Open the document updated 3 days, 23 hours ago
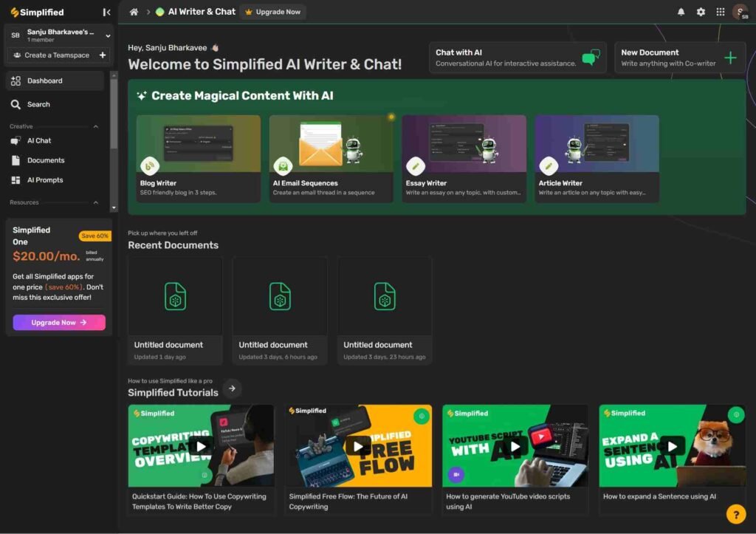Viewport: 756px width, 534px height. point(385,311)
